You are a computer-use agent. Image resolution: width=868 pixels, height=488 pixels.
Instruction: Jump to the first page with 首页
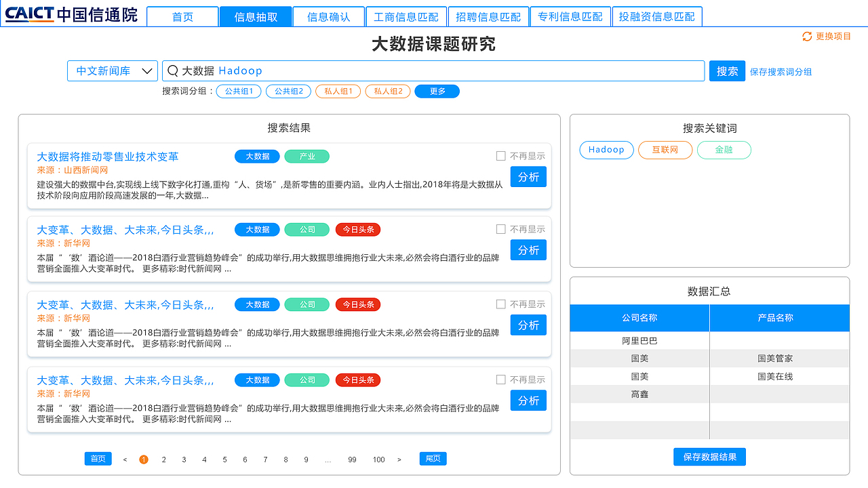(98, 459)
